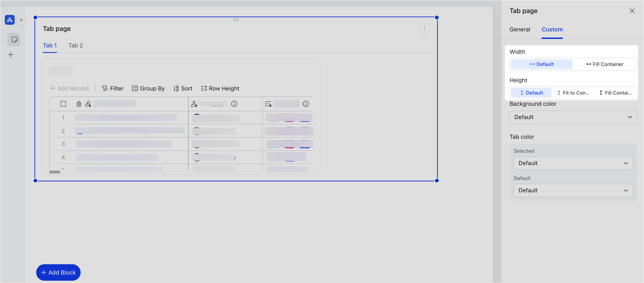Click the table horizontal scrollbar thumb
Screen dimensions: 644x283
55,172
